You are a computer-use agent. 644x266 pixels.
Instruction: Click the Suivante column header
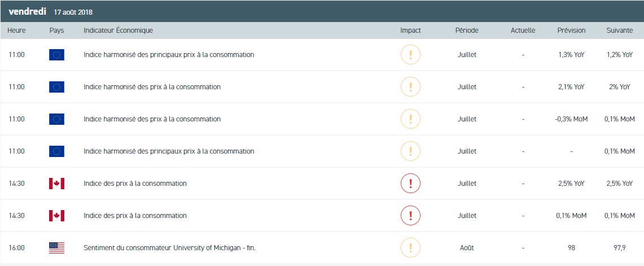tap(619, 30)
